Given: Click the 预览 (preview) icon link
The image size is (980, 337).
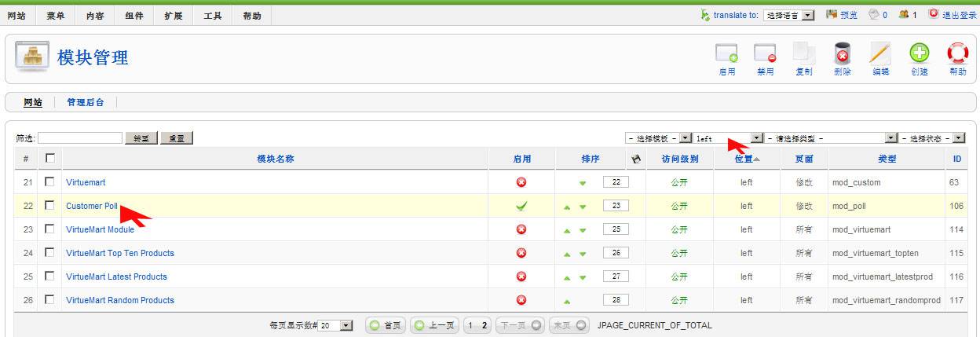Looking at the screenshot, I should (832, 14).
